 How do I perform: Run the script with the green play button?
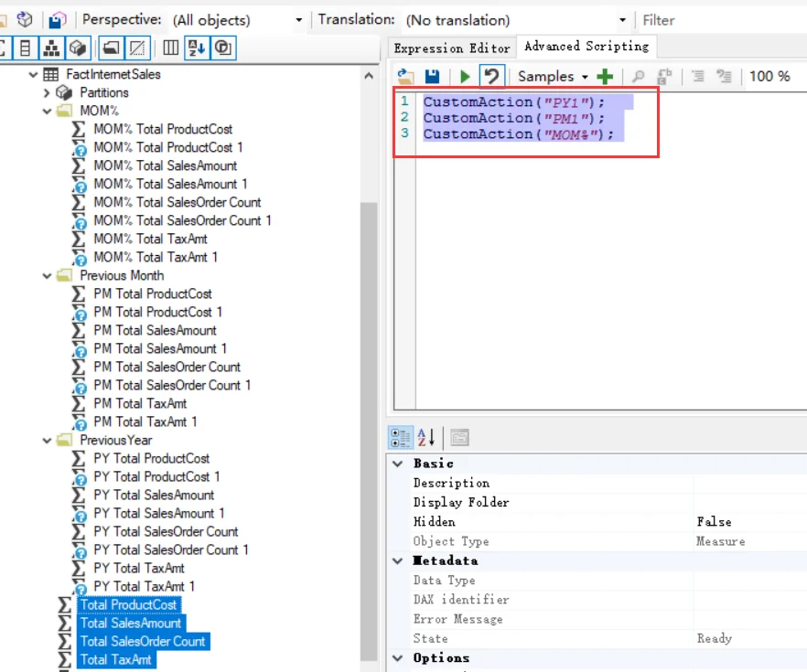[465, 77]
